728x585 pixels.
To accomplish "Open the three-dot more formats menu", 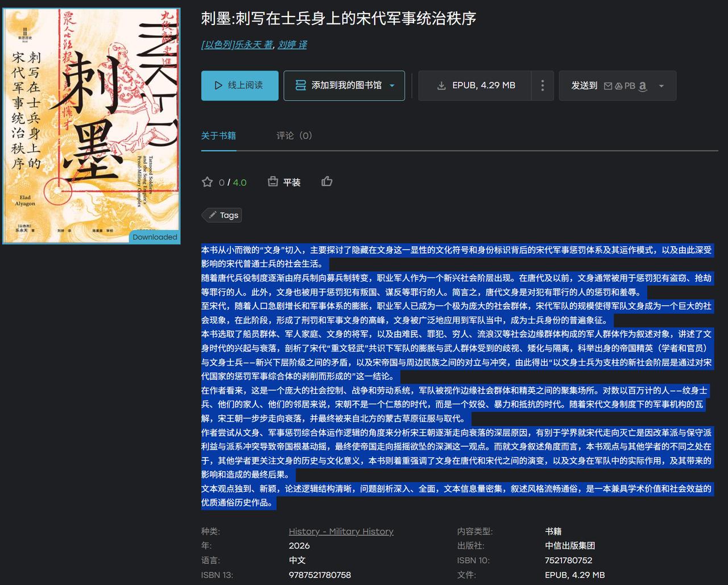I will click(543, 86).
